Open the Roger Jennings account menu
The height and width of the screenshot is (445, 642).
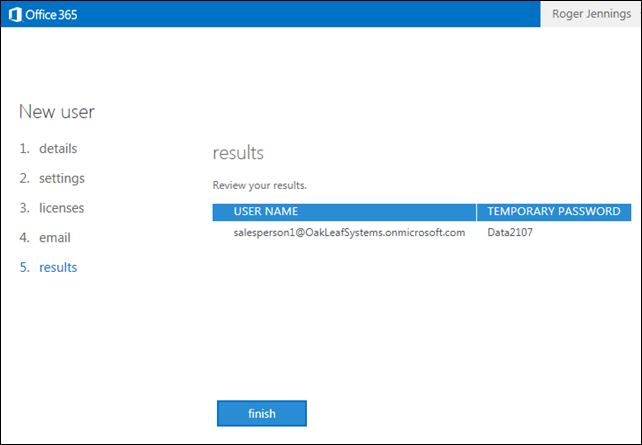pos(591,14)
